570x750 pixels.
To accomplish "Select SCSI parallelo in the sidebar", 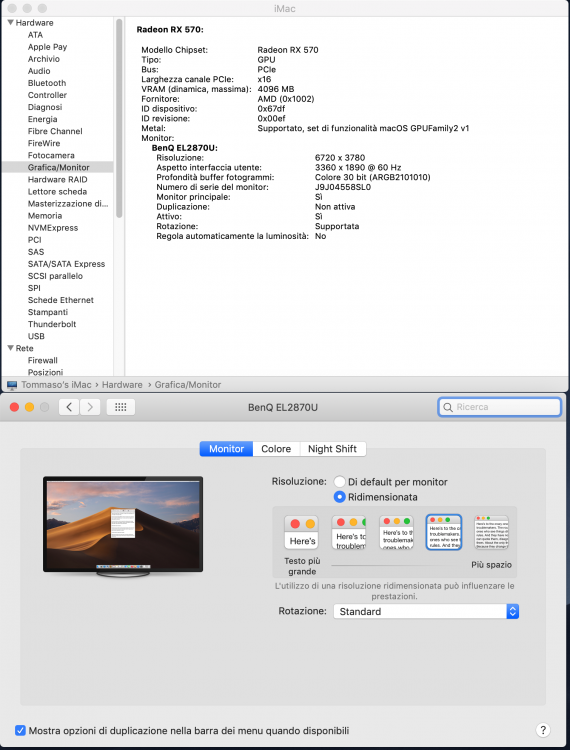I will pos(55,276).
